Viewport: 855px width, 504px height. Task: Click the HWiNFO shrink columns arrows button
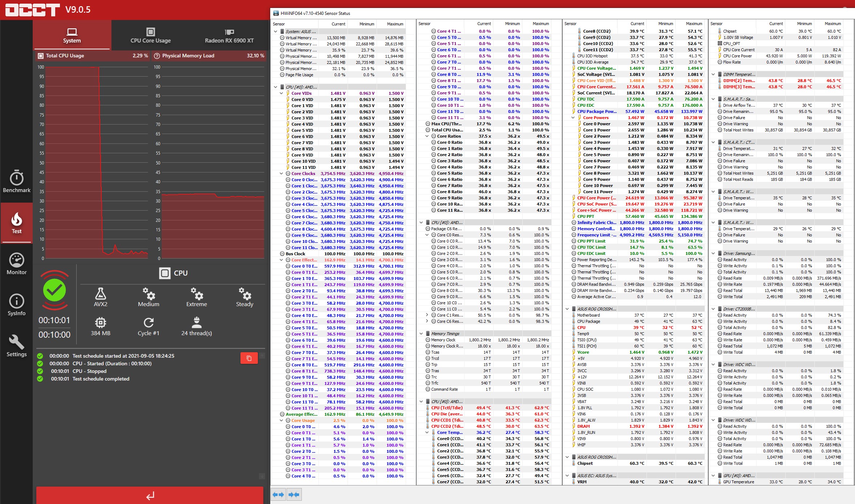pyautogui.click(x=293, y=494)
